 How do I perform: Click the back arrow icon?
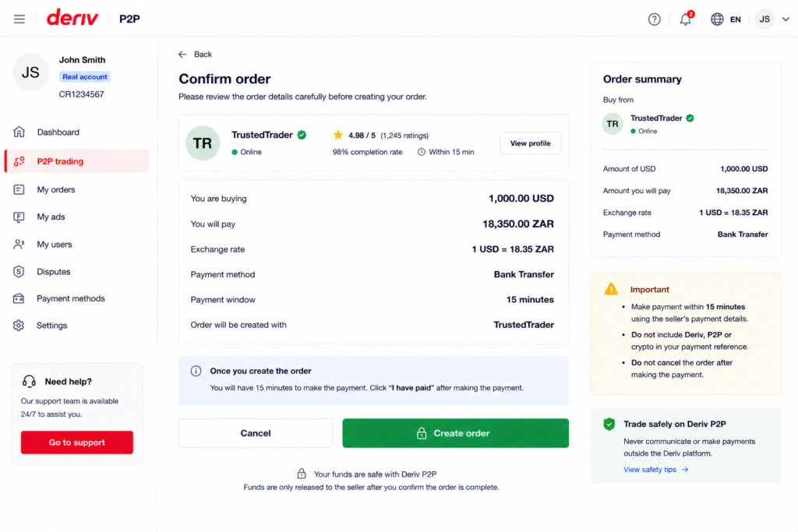182,55
